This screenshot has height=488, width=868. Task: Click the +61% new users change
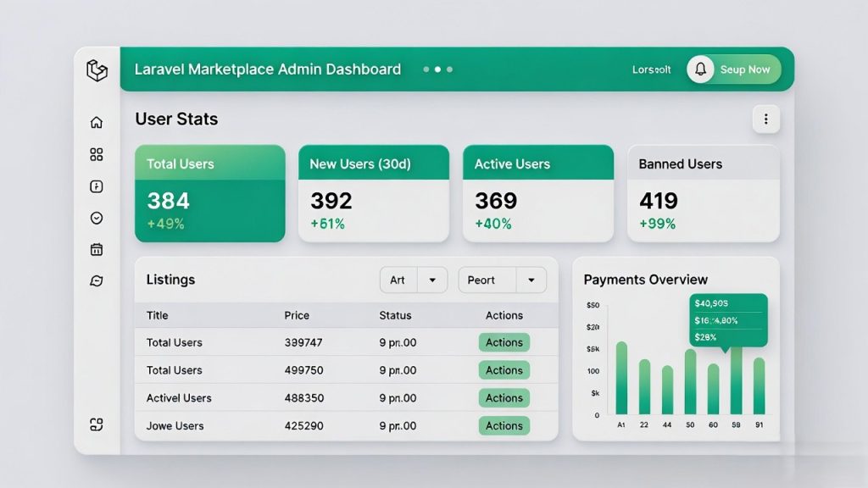click(328, 224)
